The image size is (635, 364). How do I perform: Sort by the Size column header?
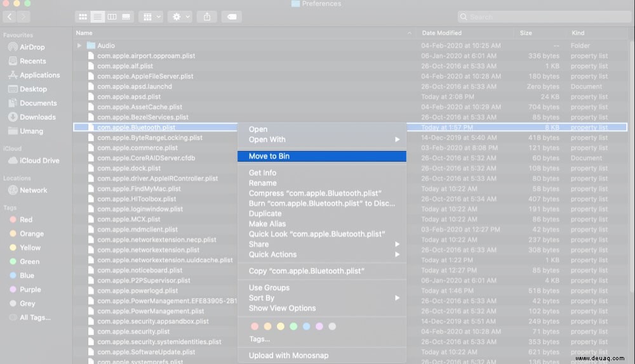pos(526,33)
